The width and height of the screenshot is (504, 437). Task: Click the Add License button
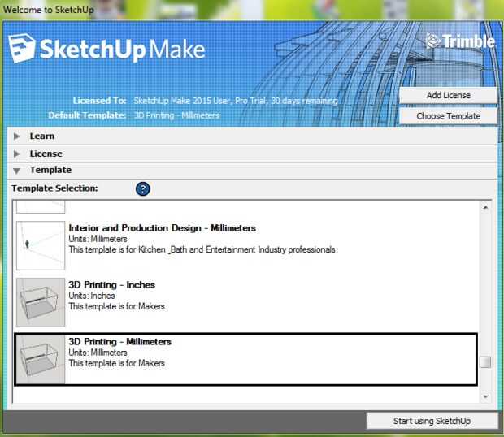coord(448,95)
